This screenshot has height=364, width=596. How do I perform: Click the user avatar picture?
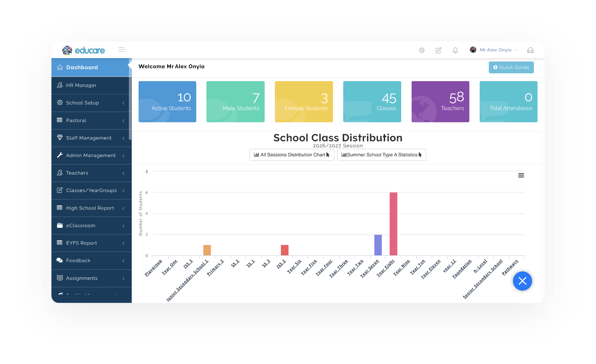pyautogui.click(x=473, y=50)
